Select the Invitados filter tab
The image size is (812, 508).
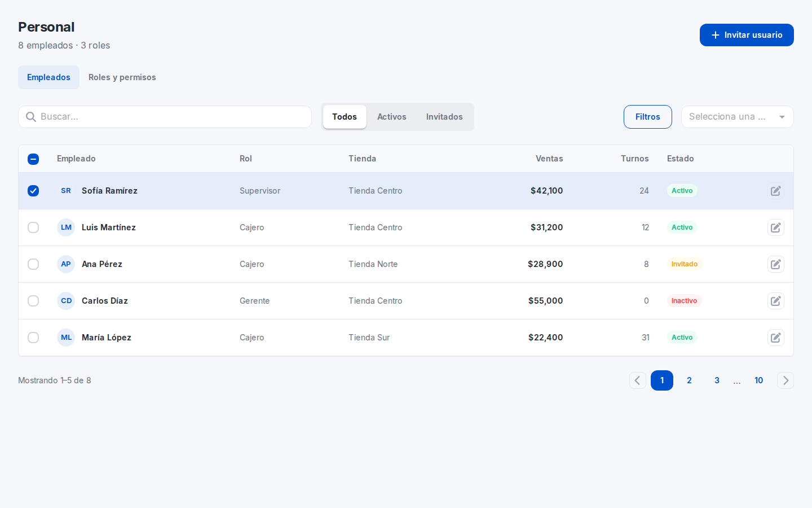444,117
